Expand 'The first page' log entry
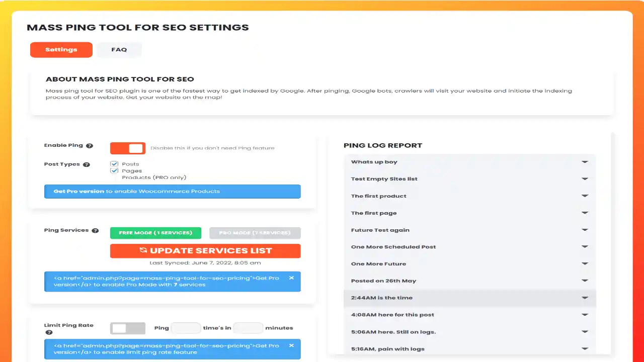The width and height of the screenshot is (644, 362). 470,213
